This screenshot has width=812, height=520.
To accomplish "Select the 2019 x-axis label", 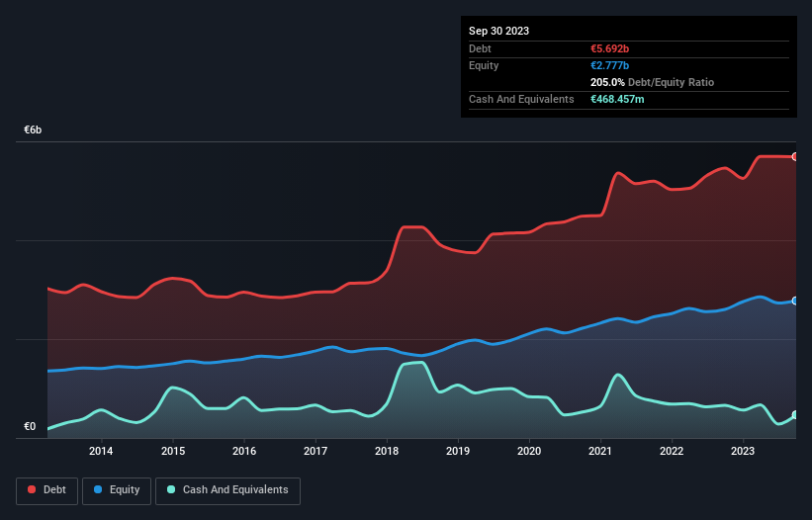I will [458, 451].
